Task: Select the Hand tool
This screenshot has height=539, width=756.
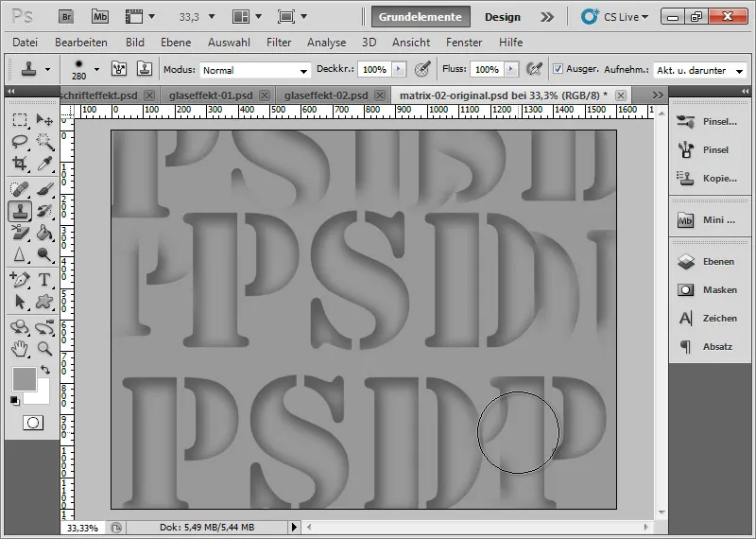Action: (x=19, y=348)
